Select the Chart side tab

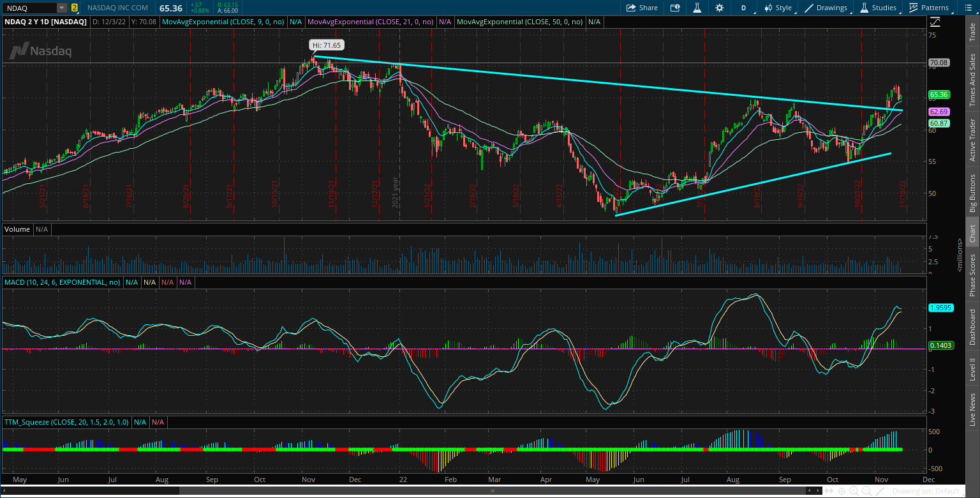click(972, 234)
